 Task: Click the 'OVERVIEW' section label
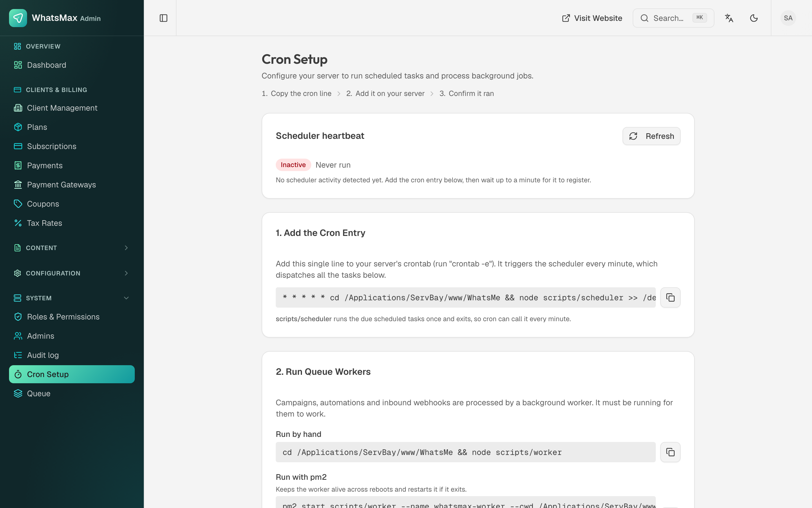tap(43, 46)
